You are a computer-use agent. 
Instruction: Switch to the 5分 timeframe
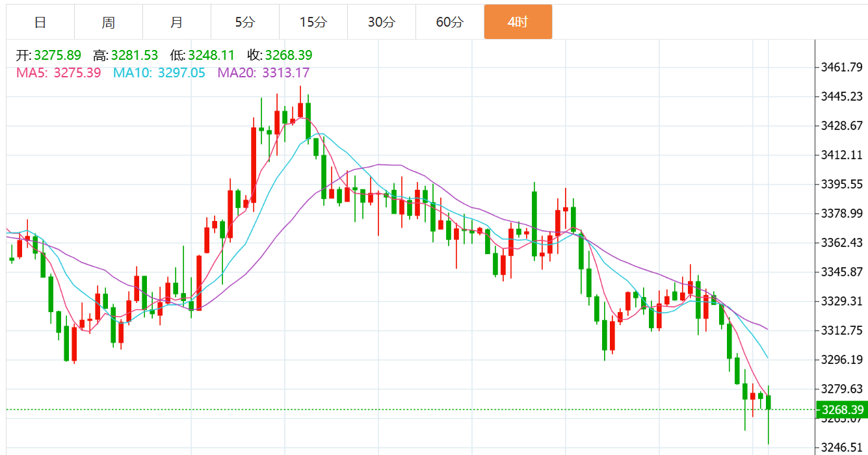coord(245,22)
